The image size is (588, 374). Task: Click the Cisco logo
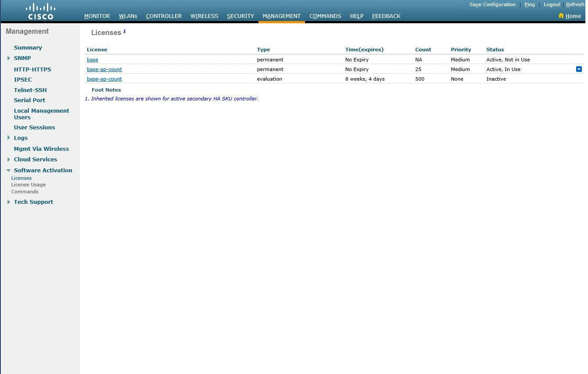(x=40, y=11)
